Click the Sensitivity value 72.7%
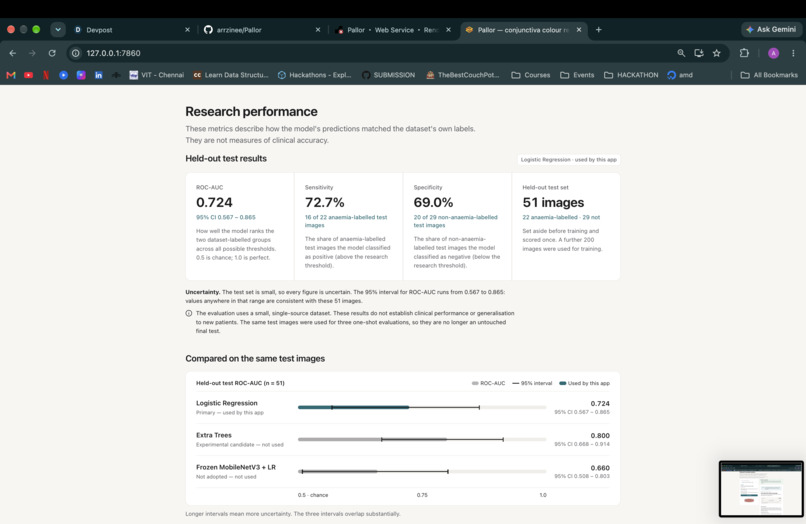Image resolution: width=806 pixels, height=524 pixels. coord(324,203)
